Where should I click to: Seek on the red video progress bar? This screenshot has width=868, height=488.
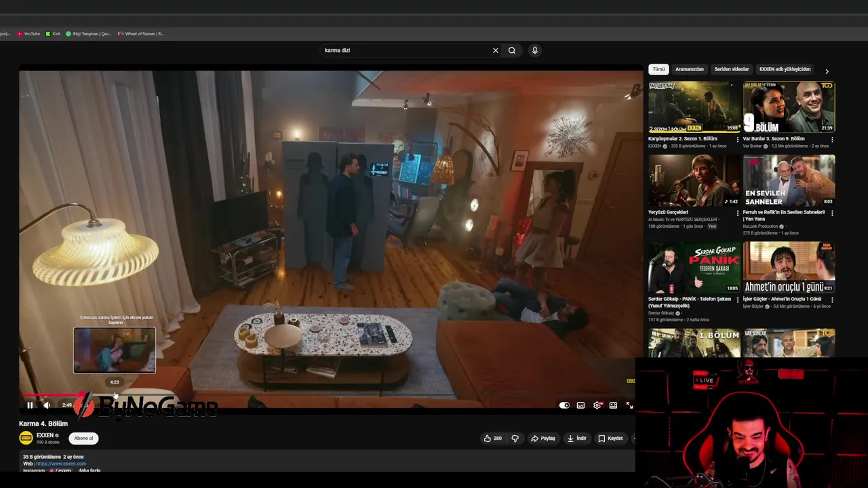coord(54,394)
